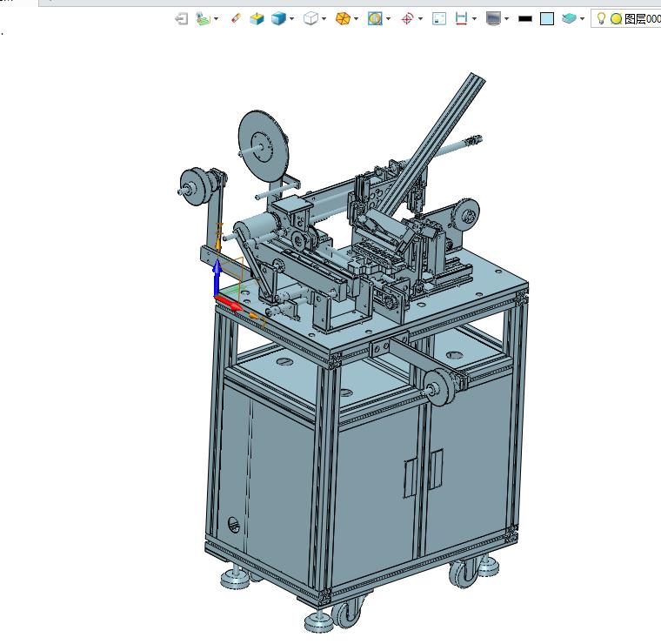Viewport: 661px width, 644px height.
Task: Open the yellow ring icon dropdown
Action: pos(388,19)
